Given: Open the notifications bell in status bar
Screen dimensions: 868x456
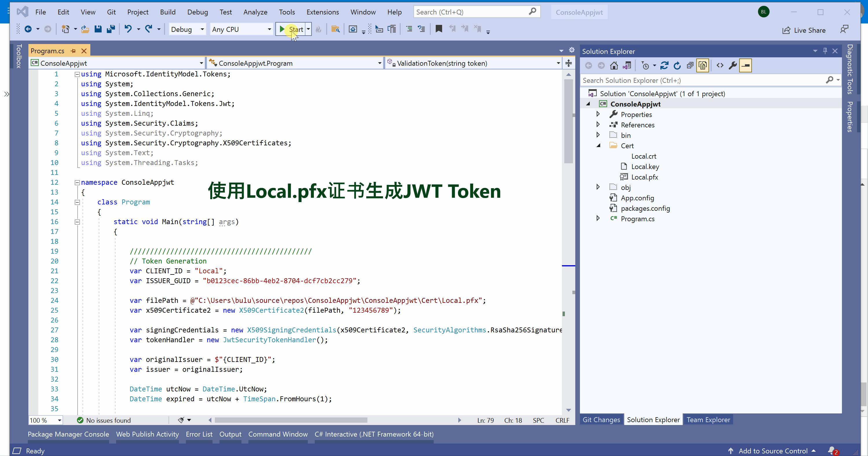Looking at the screenshot, I should click(832, 450).
